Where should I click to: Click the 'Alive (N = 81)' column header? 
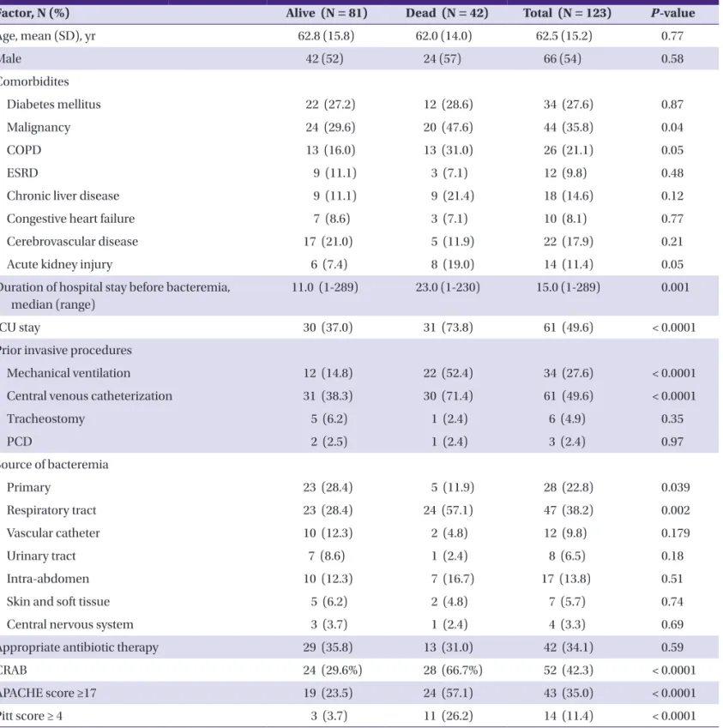point(327,13)
